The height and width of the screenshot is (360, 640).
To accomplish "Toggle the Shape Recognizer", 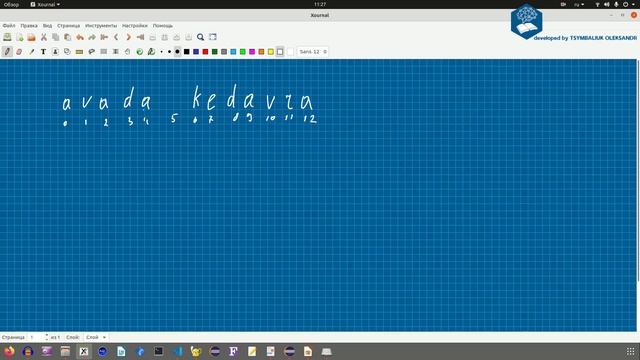I will [67, 52].
